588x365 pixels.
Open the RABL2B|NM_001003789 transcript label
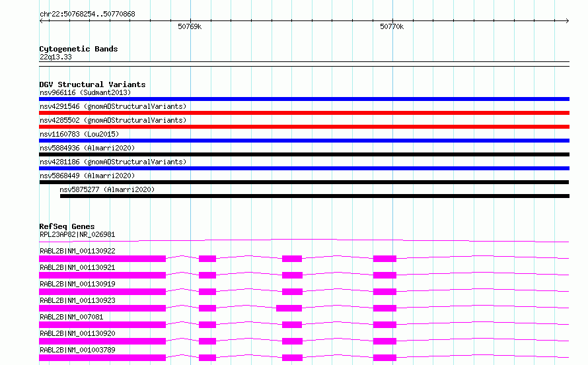pyautogui.click(x=77, y=350)
